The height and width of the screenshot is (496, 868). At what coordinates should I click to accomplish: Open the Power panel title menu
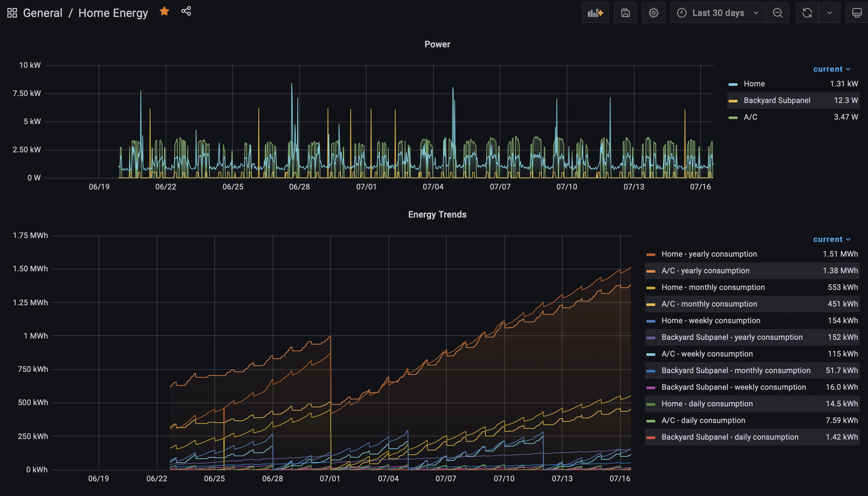coord(437,44)
